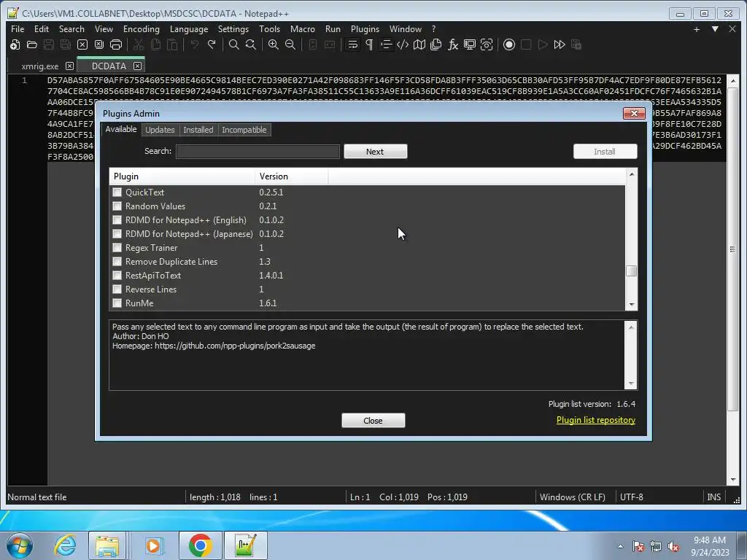Viewport: 747px width, 560px height.
Task: Start macro recording with the Record icon
Action: [509, 44]
